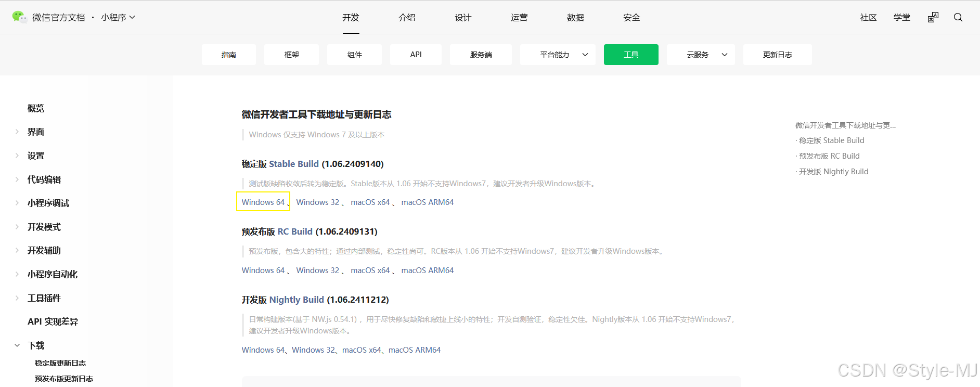
Task: Download Nightly Build Windows 32
Action: coord(313,350)
